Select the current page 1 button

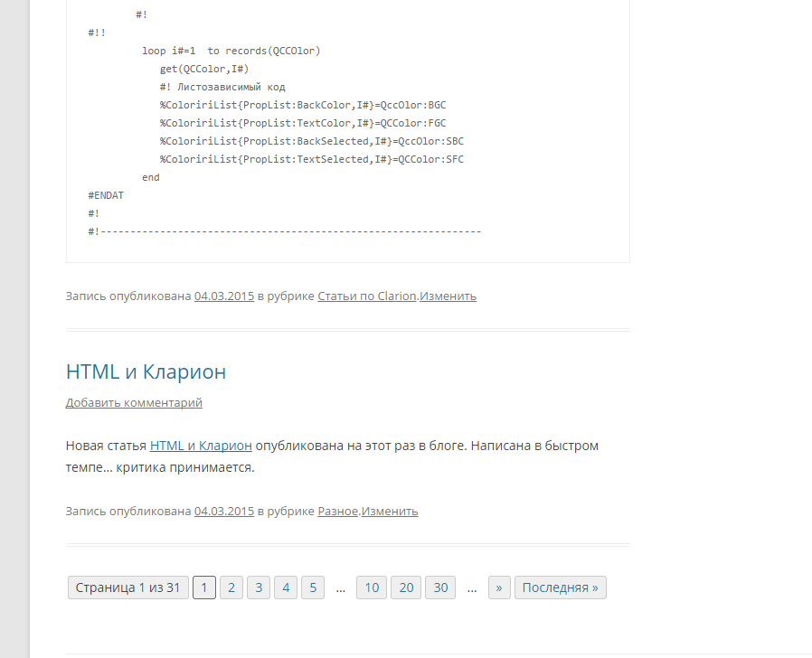coord(204,587)
